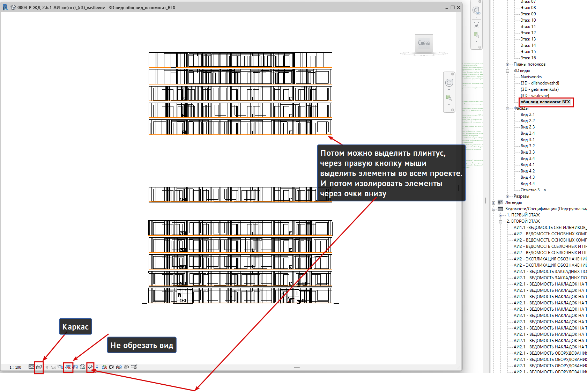Viewport: 587px width, 392px height.
Task: Click Zoom Region in the 3D view navigation bar
Action: [x=449, y=98]
